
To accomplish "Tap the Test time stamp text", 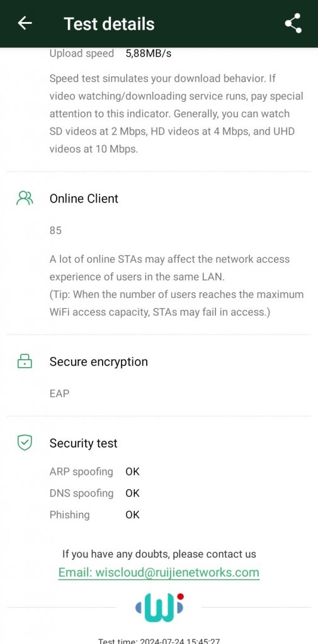I will pos(159,641).
